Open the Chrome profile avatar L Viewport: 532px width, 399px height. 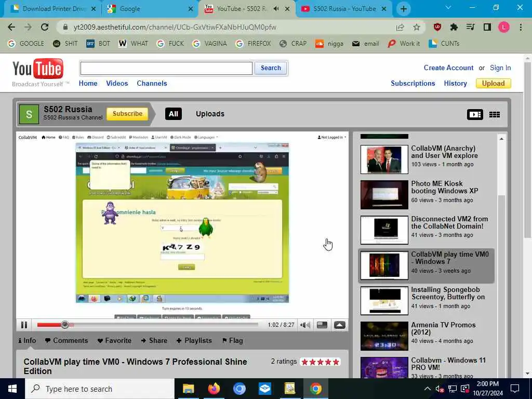pos(504,27)
